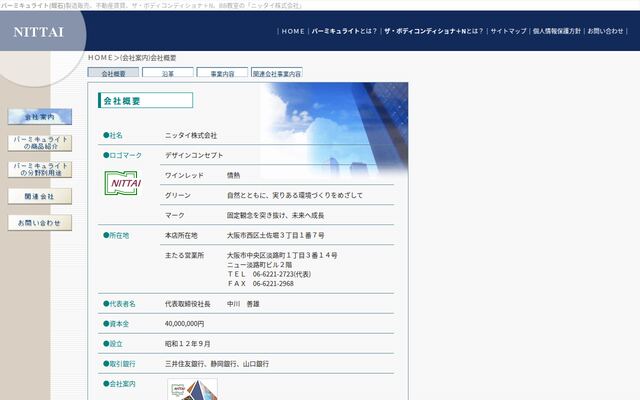Viewport: 640px width, 400px height.
Task: Click the green NITTAI logomark image
Action: pyautogui.click(x=123, y=183)
